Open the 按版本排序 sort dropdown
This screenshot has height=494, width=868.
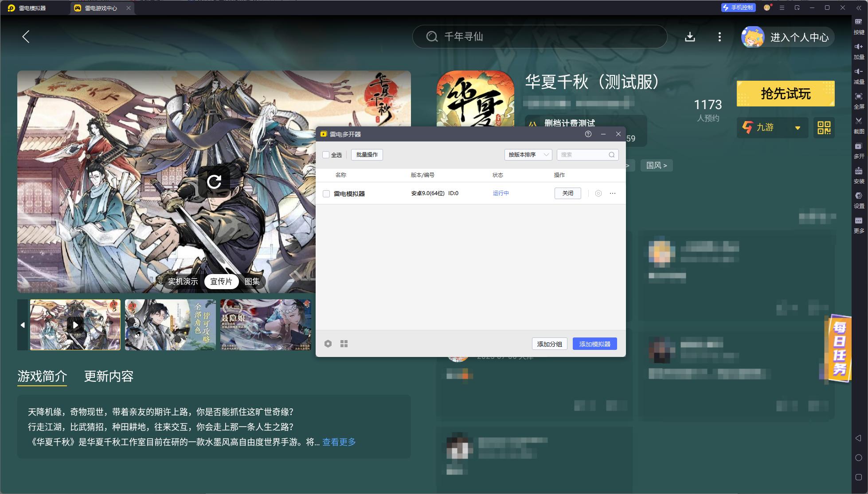tap(528, 155)
